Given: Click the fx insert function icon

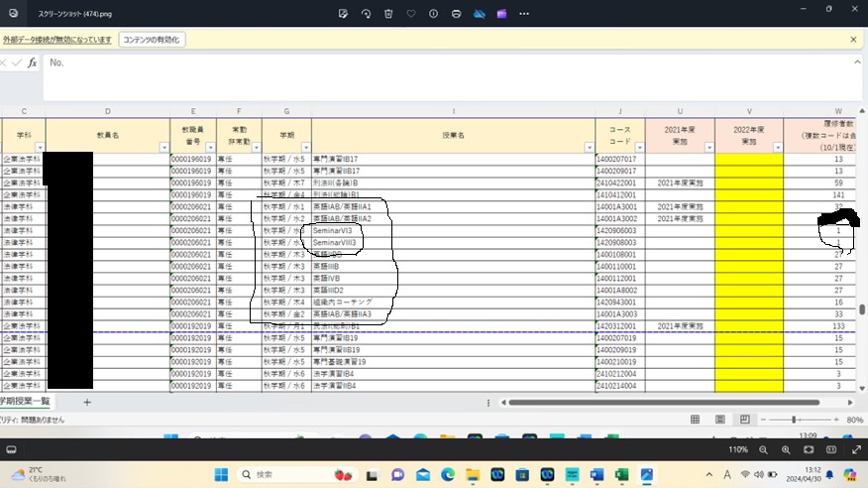Looking at the screenshot, I should click(32, 62).
